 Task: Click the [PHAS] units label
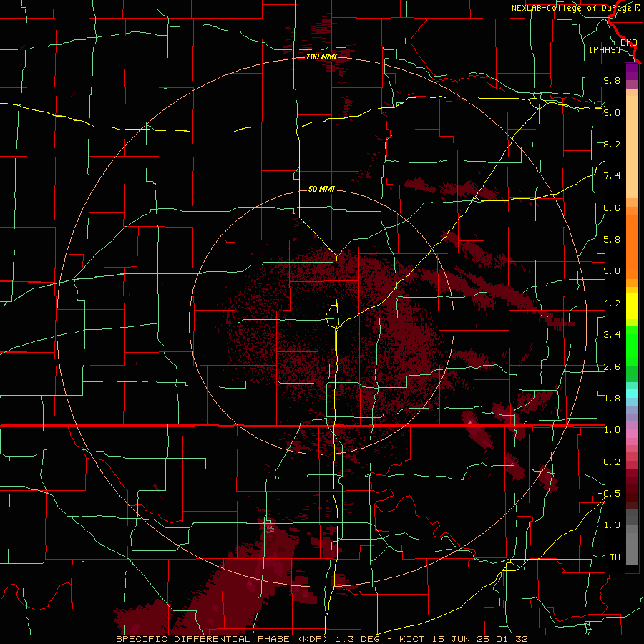click(605, 49)
